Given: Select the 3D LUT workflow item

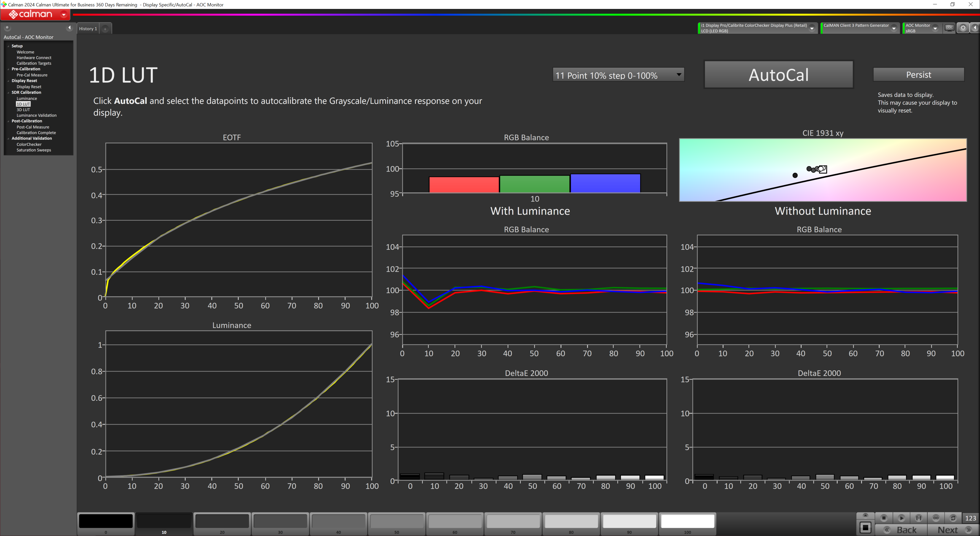Looking at the screenshot, I should click(x=23, y=109).
